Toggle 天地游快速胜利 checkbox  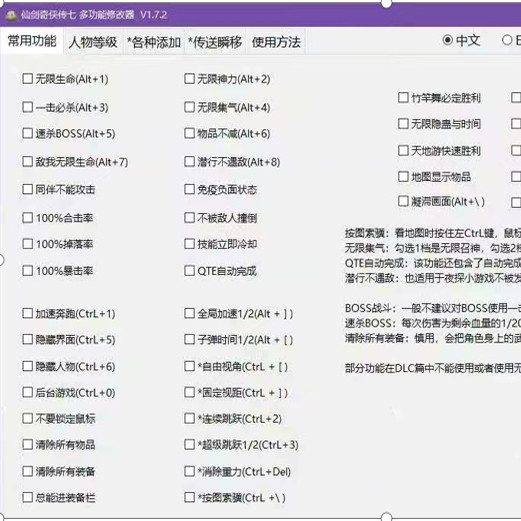pyautogui.click(x=403, y=150)
